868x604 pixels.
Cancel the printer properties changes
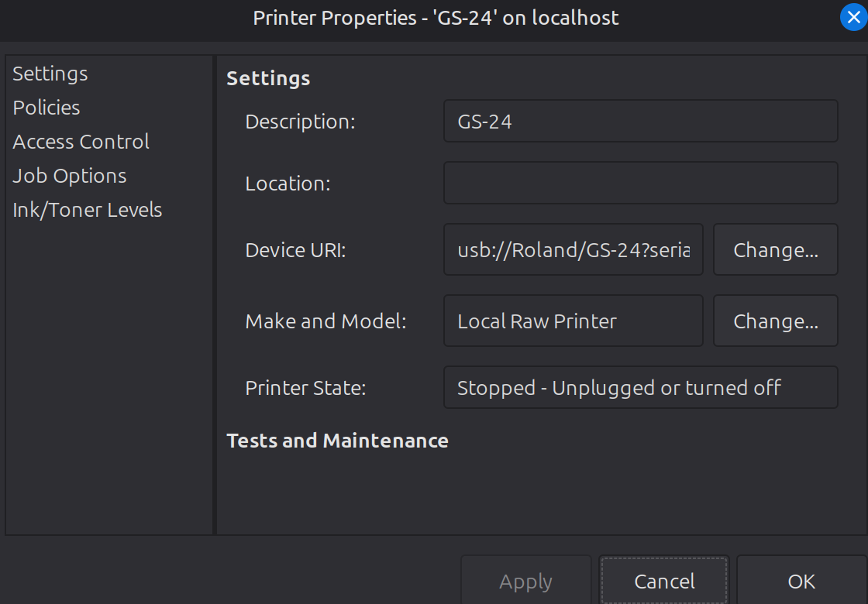664,581
